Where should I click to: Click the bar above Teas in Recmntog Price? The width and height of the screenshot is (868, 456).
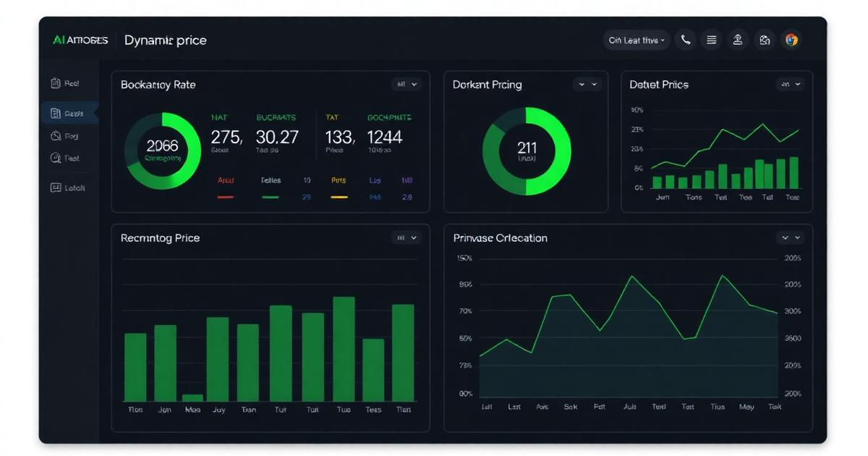click(x=373, y=371)
